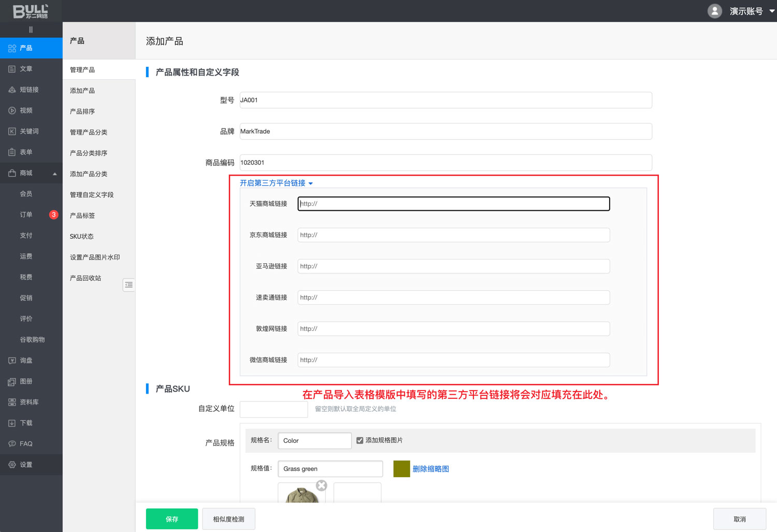This screenshot has height=532, width=777.
Task: Open the 演示账号 account dropdown arrow
Action: pyautogui.click(x=771, y=11)
